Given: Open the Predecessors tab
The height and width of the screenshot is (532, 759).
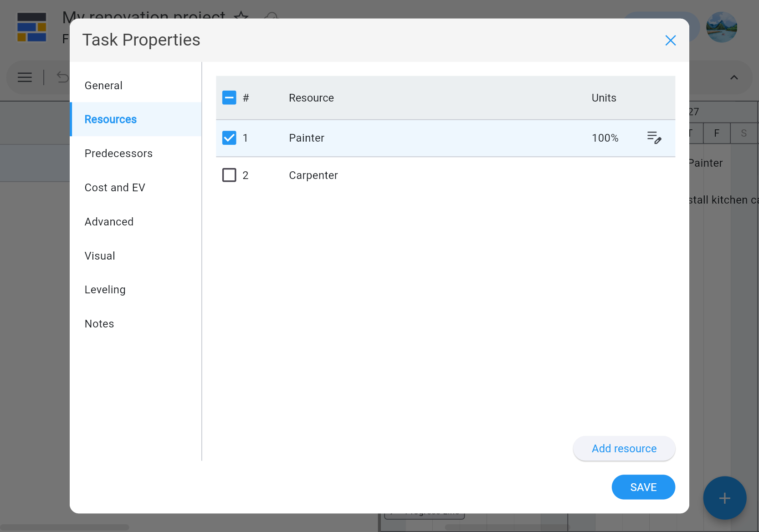Looking at the screenshot, I should [x=118, y=153].
